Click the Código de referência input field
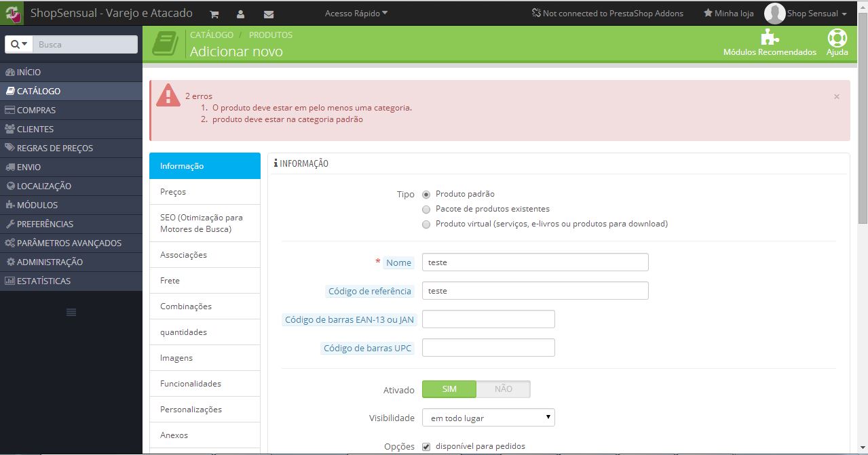This screenshot has height=455, width=868. 535,291
